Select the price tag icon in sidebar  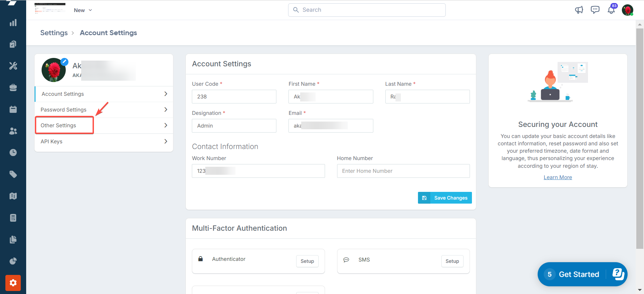[x=13, y=174]
